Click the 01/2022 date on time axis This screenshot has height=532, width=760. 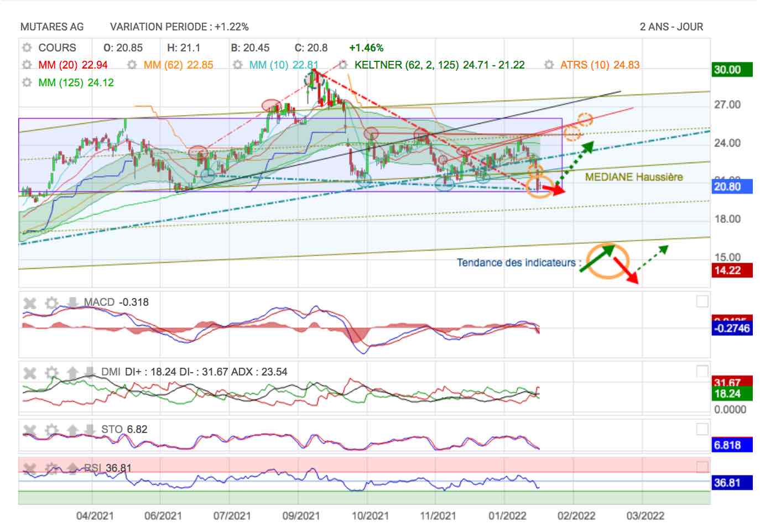(x=507, y=516)
